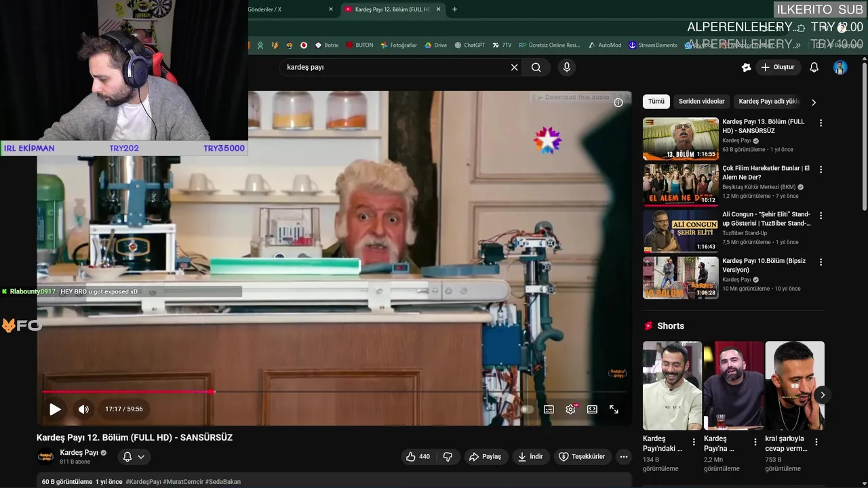Show video info card icon

point(618,102)
